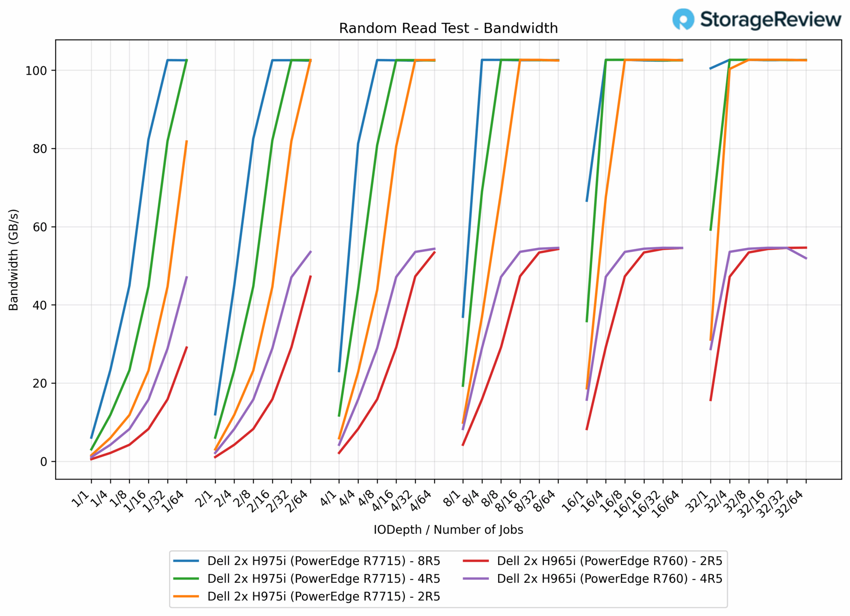Viewport: 850px width, 616px height.
Task: Click the Bandwidth (GB/s) y-axis label
Action: tap(14, 260)
